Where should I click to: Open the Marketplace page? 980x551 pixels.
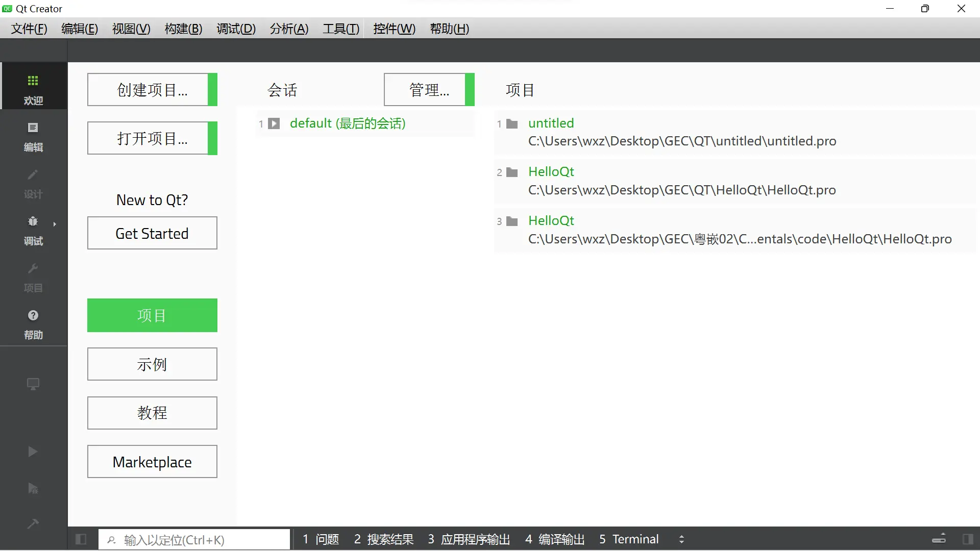point(152,462)
